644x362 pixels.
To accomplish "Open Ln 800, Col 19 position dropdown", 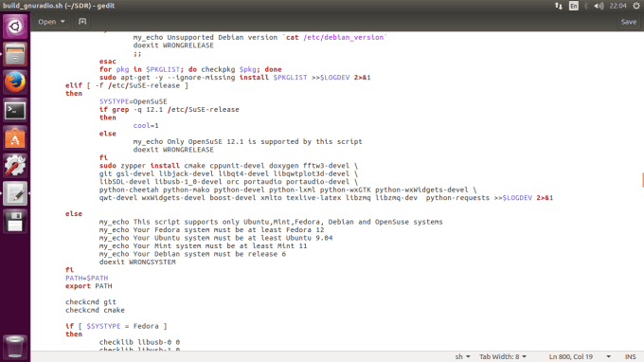I will [580, 356].
